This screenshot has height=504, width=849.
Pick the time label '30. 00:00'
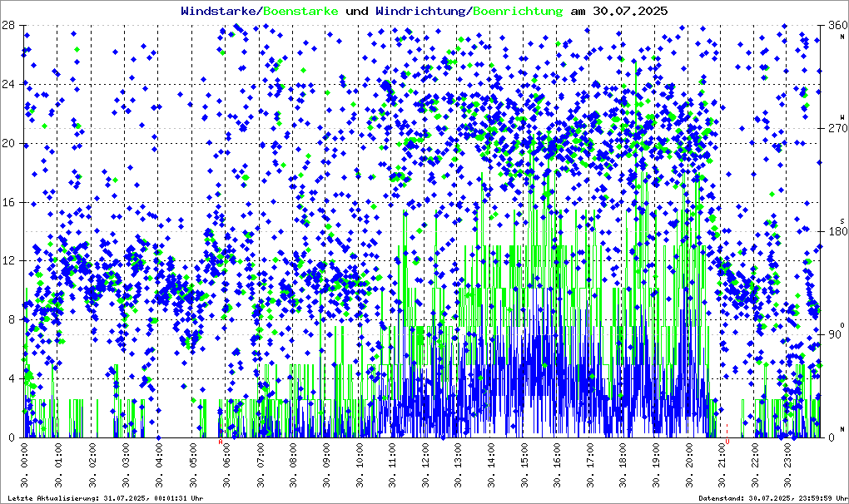25,465
